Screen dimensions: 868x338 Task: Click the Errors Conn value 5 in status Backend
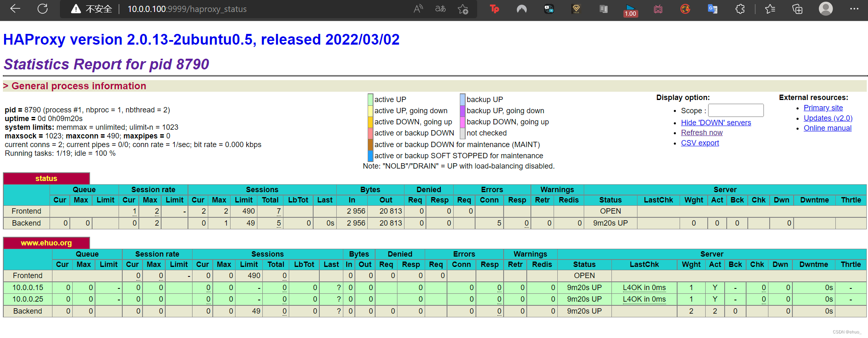[x=499, y=223]
